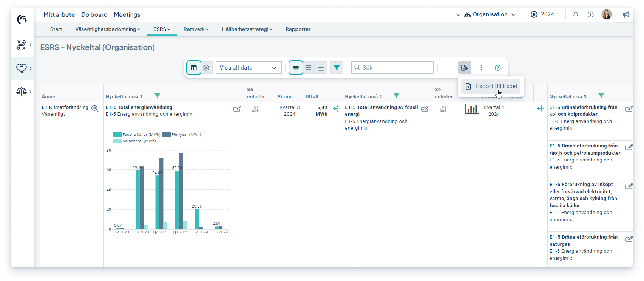This screenshot has width=644, height=281.
Task: Expand sub-level of E1-5 Total energianvändning
Action: (336, 109)
